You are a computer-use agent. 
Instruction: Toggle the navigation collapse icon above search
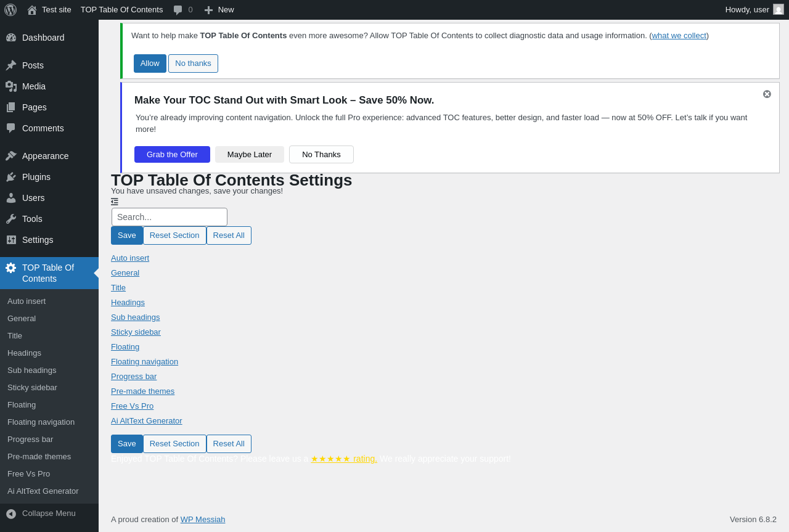(115, 202)
